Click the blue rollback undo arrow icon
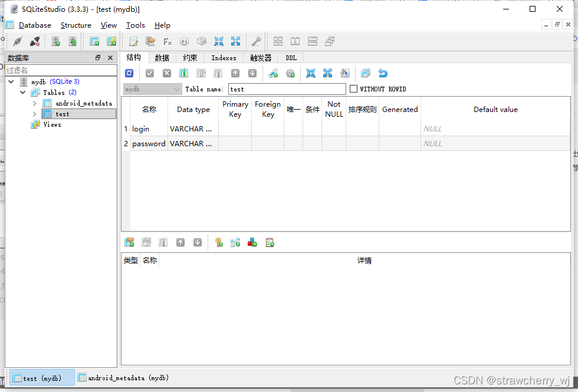This screenshot has width=578, height=392. point(383,73)
